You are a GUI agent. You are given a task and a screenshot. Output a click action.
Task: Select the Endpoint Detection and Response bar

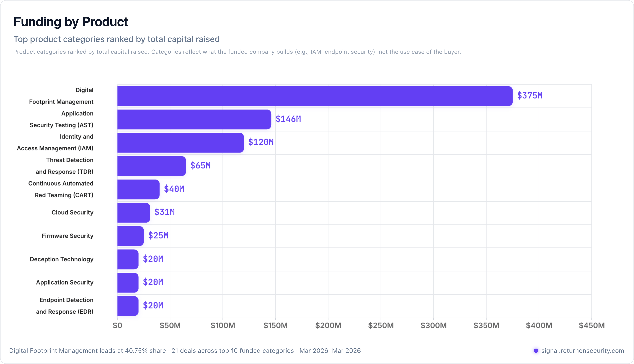(128, 306)
